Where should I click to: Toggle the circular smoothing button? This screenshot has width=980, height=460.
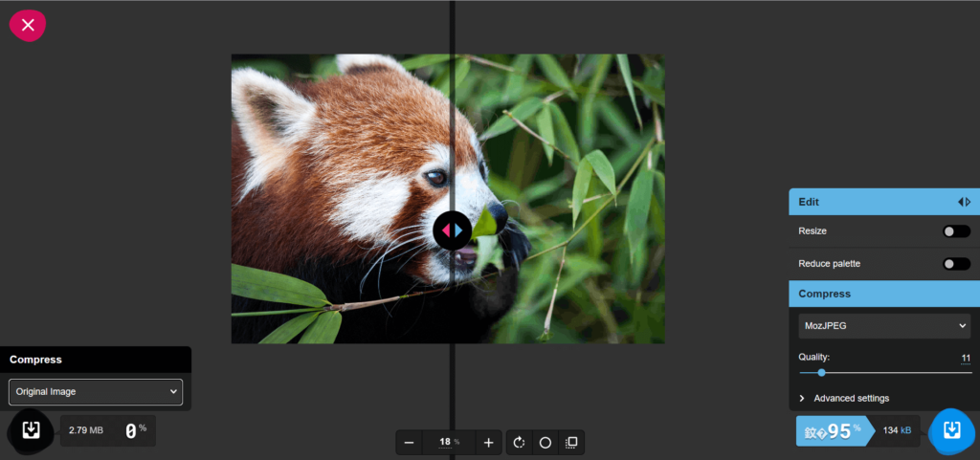pyautogui.click(x=546, y=442)
